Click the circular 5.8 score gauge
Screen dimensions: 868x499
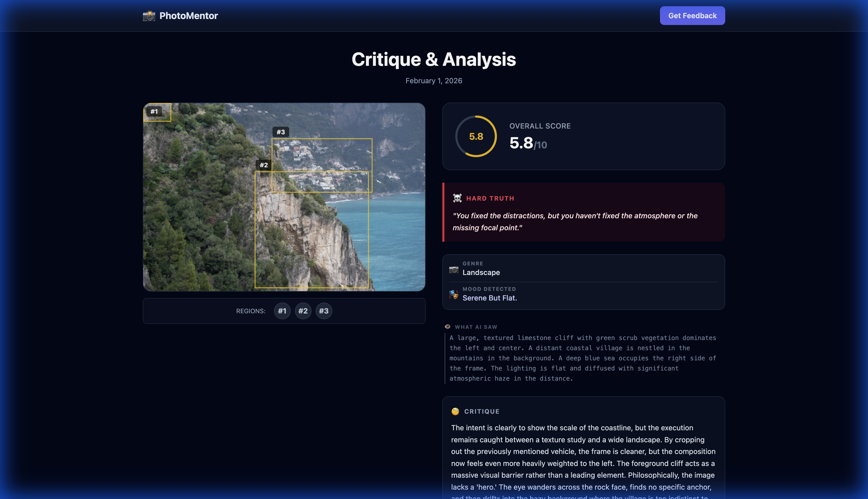[x=476, y=136]
